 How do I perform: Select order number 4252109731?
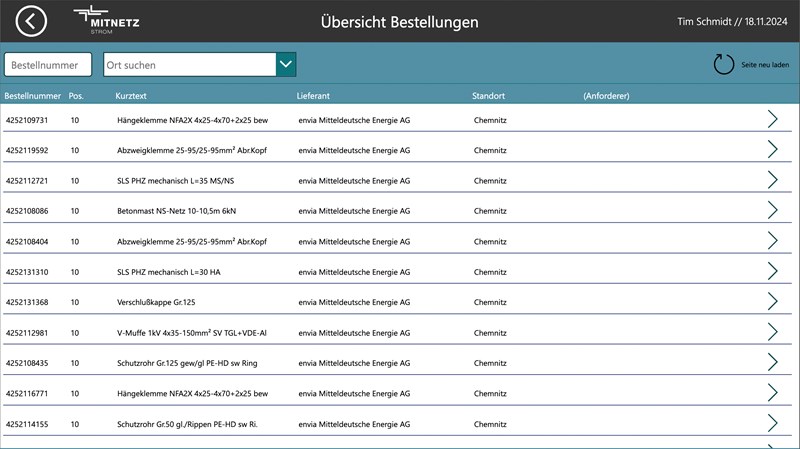27,120
